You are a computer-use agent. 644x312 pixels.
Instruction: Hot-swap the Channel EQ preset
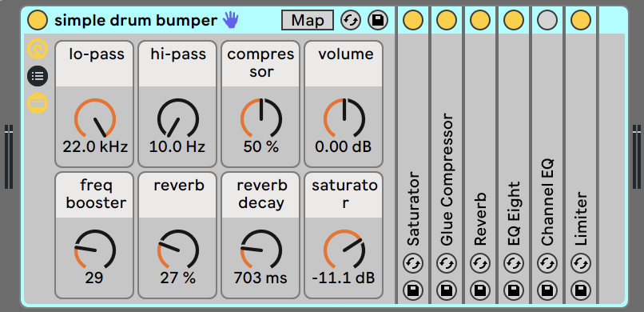pyautogui.click(x=547, y=263)
